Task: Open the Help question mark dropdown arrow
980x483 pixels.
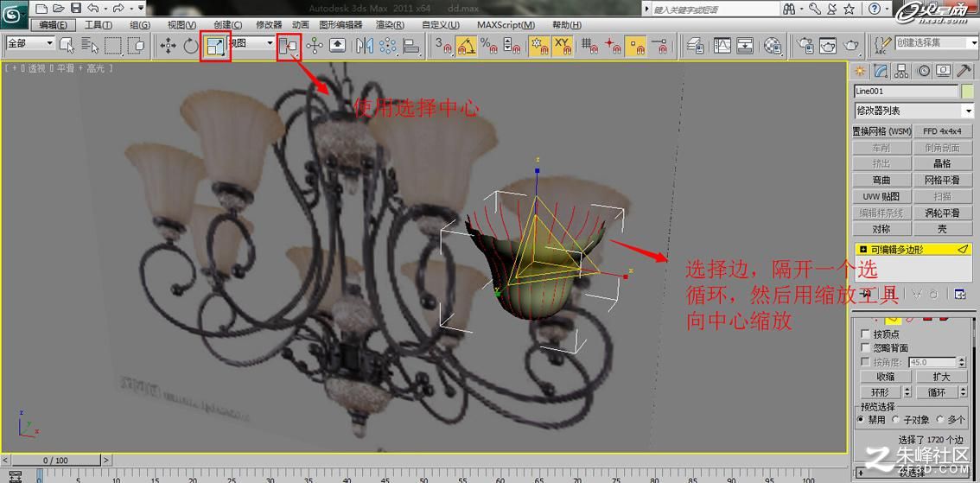Action: click(887, 9)
